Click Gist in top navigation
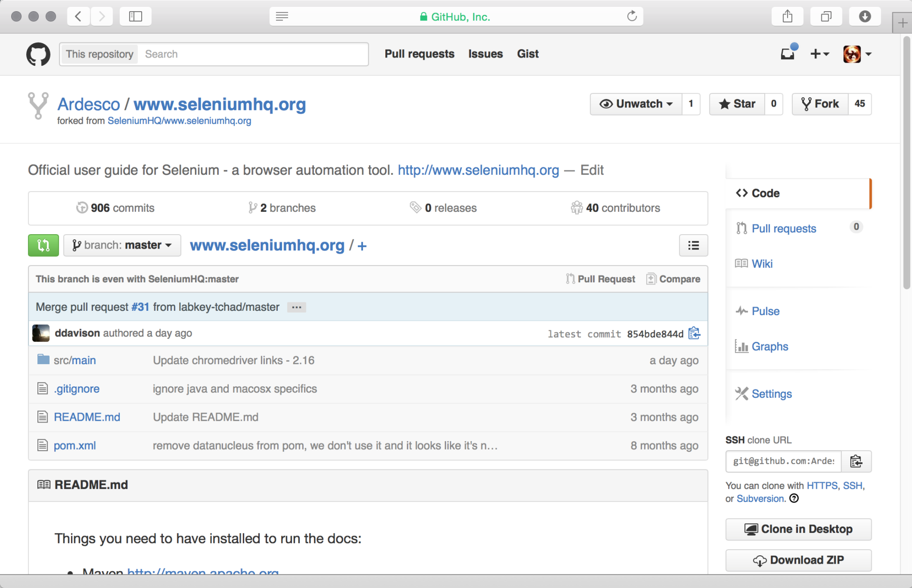This screenshot has width=912, height=588. [x=528, y=54]
